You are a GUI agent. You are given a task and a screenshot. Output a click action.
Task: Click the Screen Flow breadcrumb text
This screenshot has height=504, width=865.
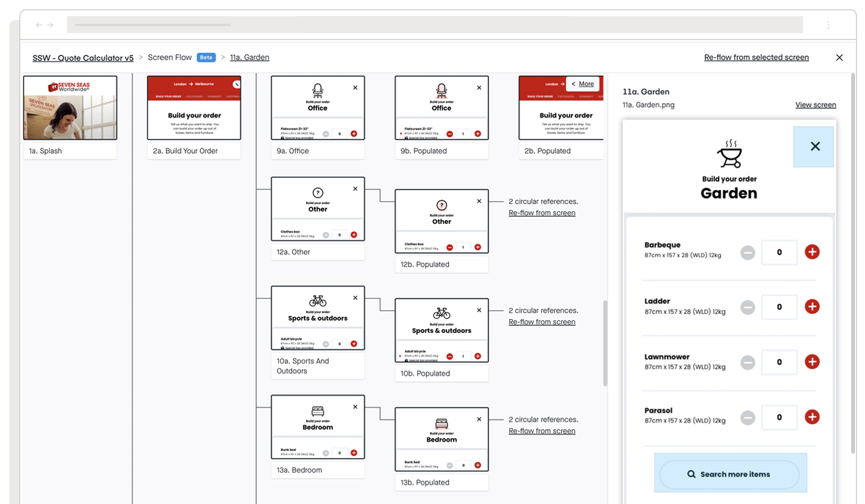170,57
